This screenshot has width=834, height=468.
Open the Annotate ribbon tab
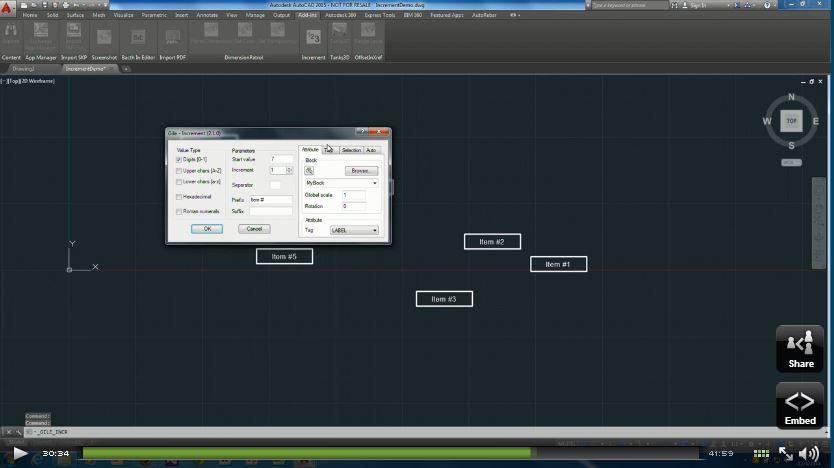click(x=207, y=15)
